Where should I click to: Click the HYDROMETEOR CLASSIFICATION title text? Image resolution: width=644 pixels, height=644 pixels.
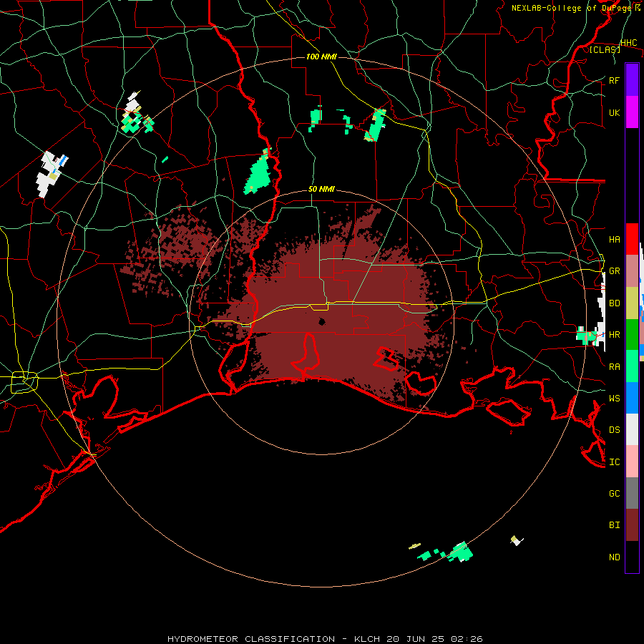(251, 639)
